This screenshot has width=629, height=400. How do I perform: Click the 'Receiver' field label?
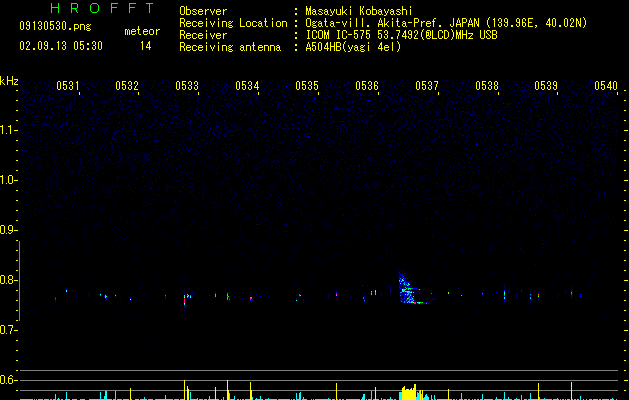203,35
